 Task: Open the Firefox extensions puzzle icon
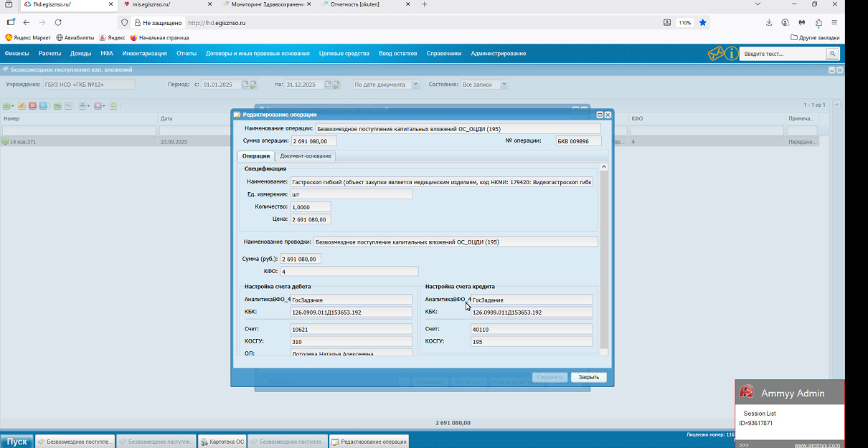pyautogui.click(x=819, y=22)
